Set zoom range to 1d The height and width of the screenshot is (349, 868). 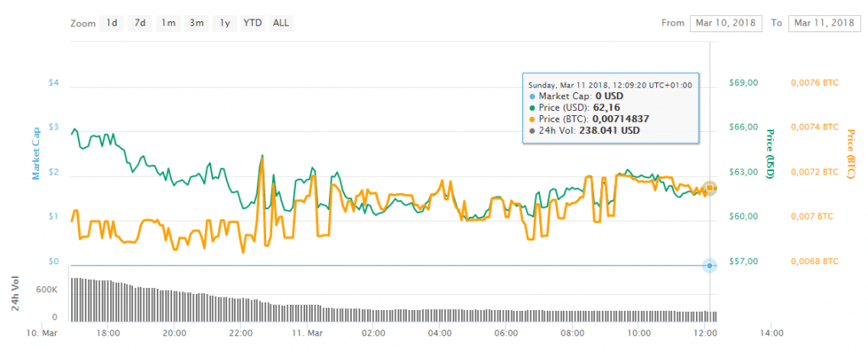tap(111, 23)
